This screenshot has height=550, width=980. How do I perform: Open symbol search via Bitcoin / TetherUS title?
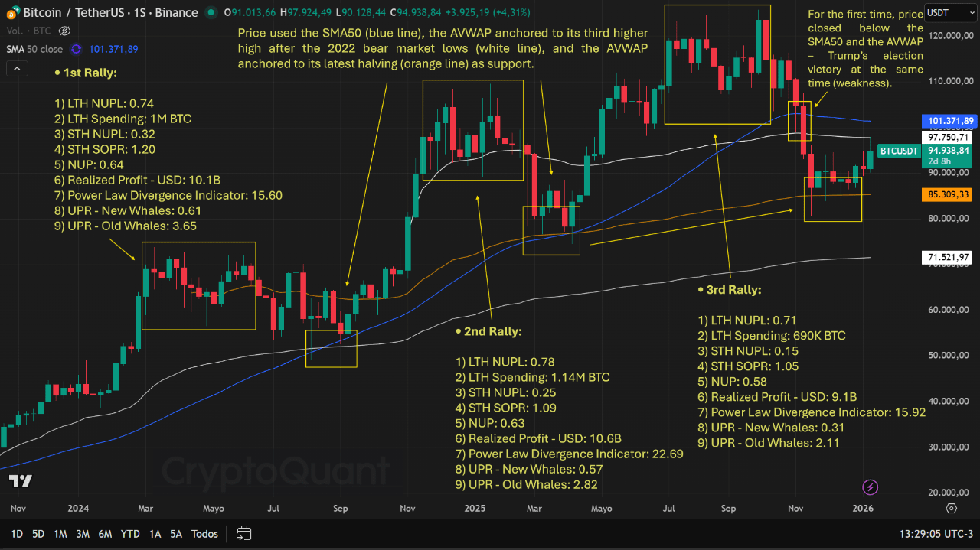[x=111, y=12]
